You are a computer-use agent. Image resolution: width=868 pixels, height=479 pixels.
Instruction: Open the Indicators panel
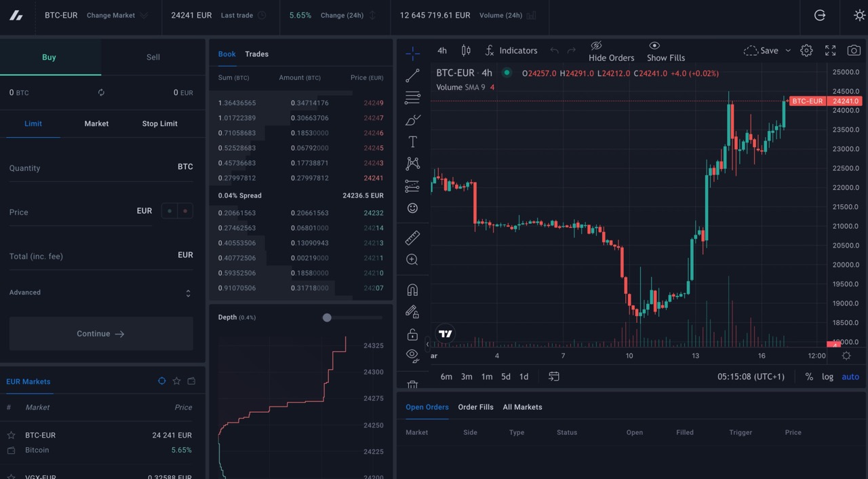point(511,50)
